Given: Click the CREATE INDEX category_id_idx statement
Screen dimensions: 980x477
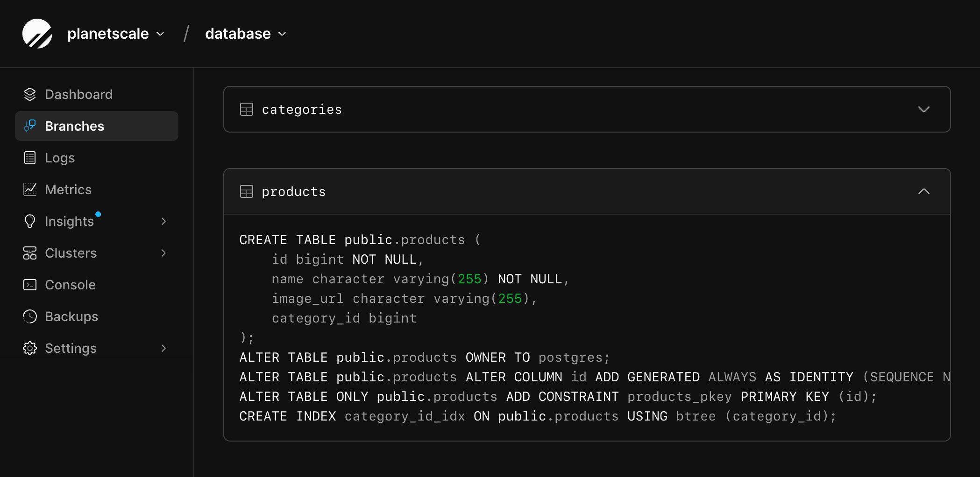Looking at the screenshot, I should [538, 416].
